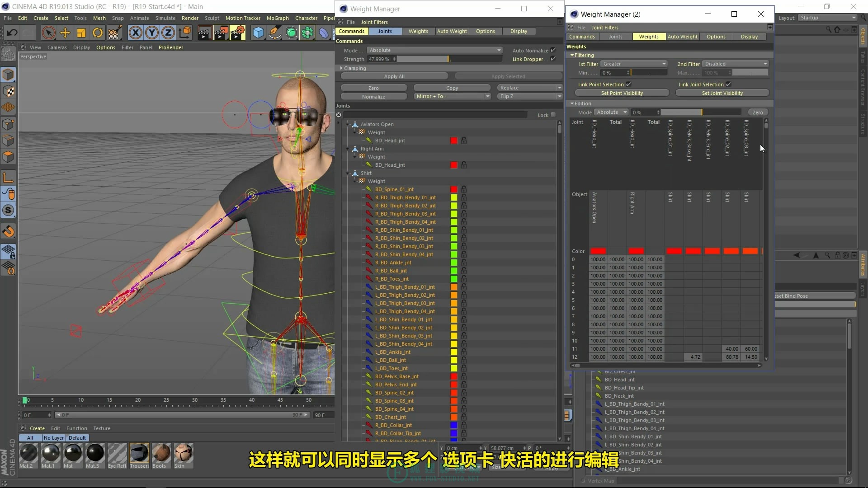
Task: Click the Normalize button
Action: click(373, 97)
